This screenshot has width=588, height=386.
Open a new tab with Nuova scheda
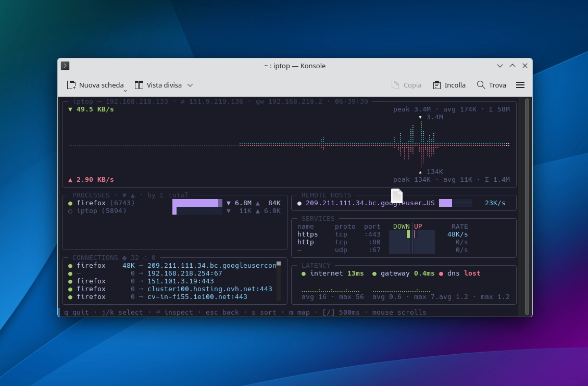(x=95, y=85)
